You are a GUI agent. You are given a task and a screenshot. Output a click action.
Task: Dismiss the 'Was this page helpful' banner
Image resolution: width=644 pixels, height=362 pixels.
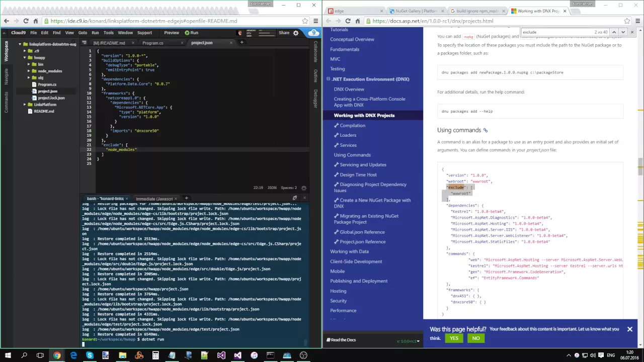629,329
